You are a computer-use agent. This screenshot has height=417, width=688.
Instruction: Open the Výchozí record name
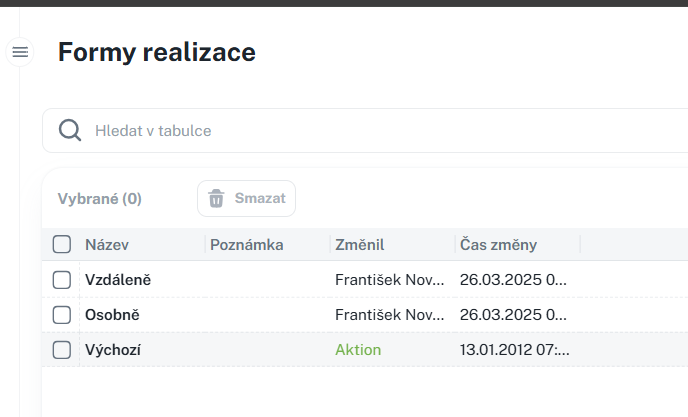[113, 350]
